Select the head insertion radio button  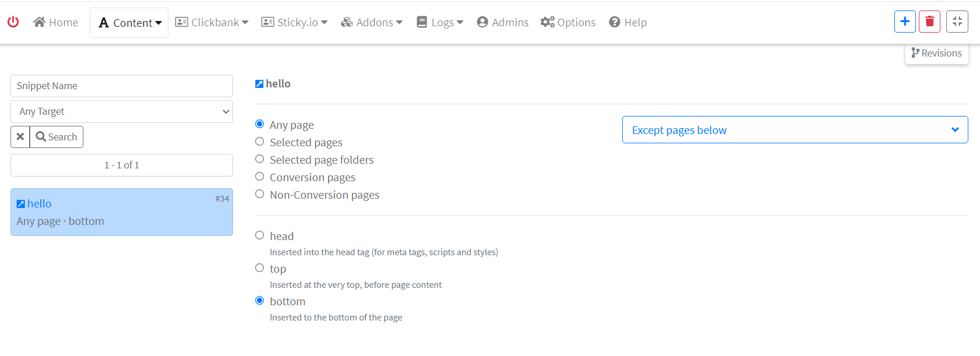coord(260,235)
